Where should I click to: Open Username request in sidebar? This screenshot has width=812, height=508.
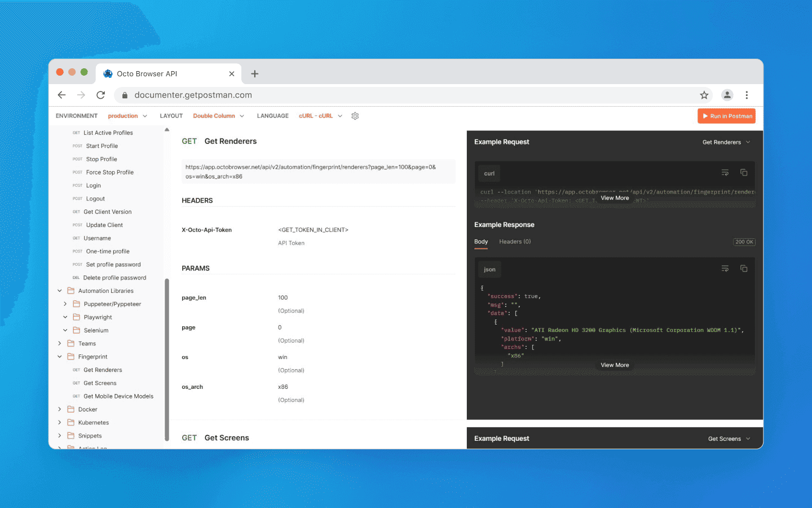pyautogui.click(x=97, y=238)
